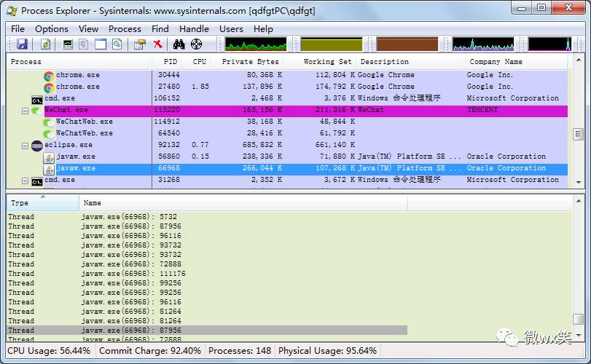Click the brown physical memory graph
This screenshot has width=591, height=364.
(407, 44)
